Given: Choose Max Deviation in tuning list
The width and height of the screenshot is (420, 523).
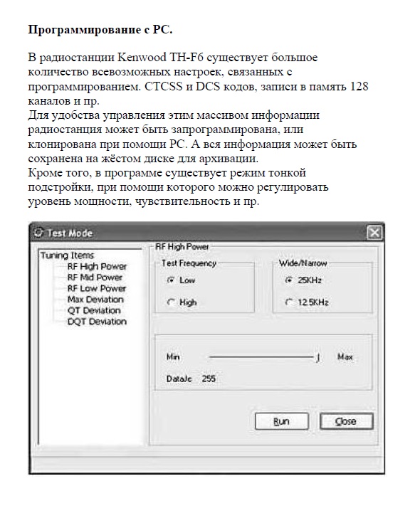Looking at the screenshot, I should [95, 300].
